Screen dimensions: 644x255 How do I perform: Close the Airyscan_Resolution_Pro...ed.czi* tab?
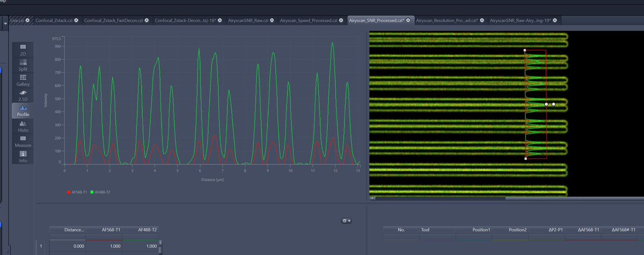click(483, 20)
